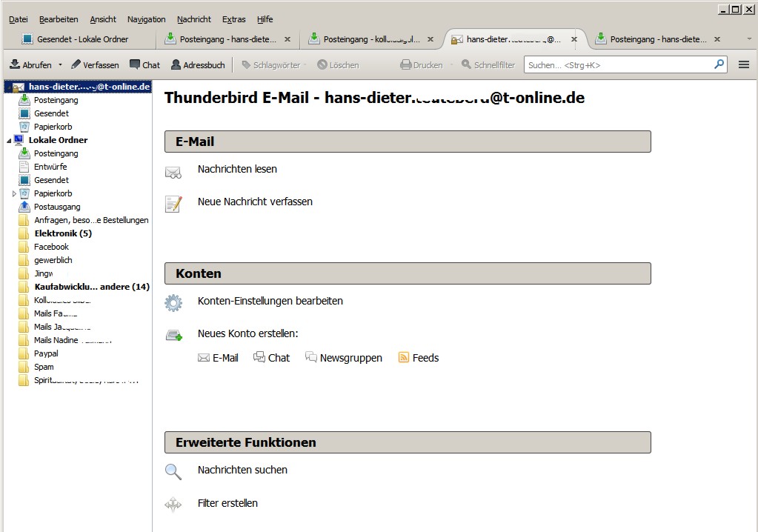Click Nachrichten lesen link
758x532 pixels.
point(237,169)
